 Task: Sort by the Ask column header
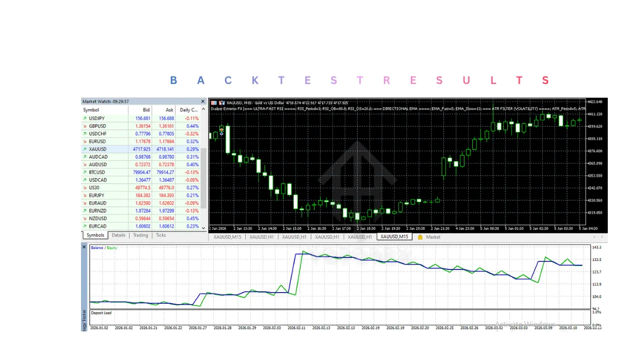coord(164,110)
